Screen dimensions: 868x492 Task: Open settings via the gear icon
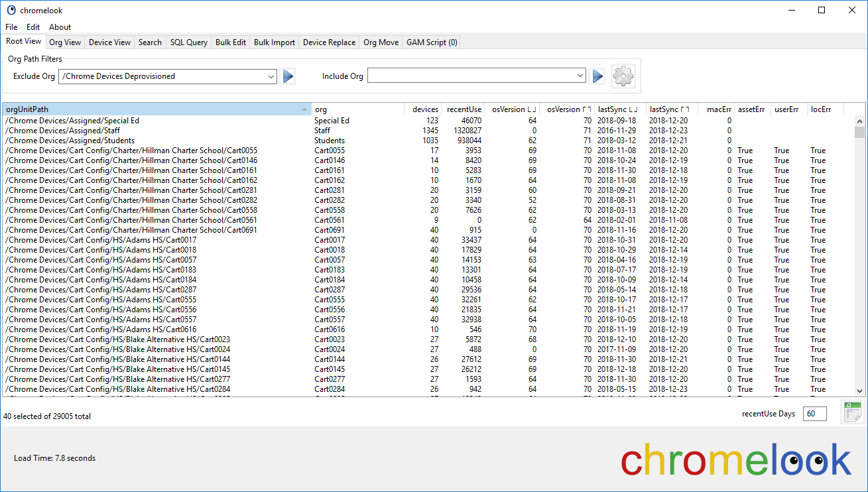[623, 76]
